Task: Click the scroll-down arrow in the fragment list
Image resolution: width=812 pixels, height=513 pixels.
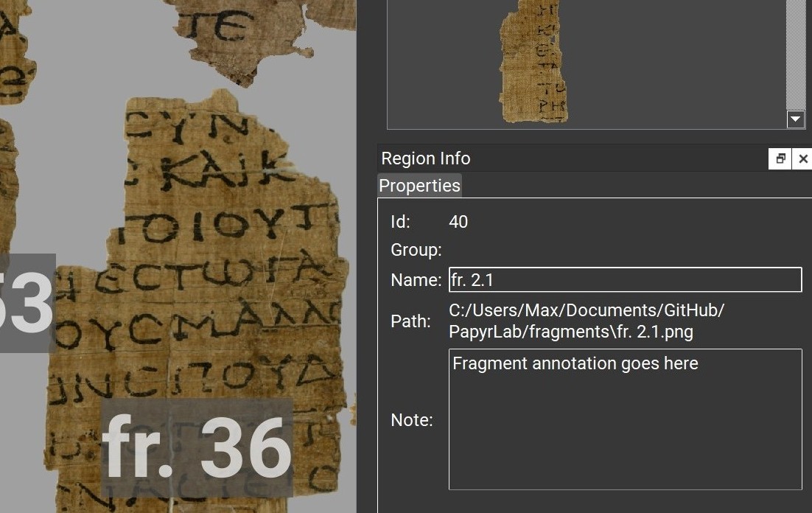Action: point(796,119)
